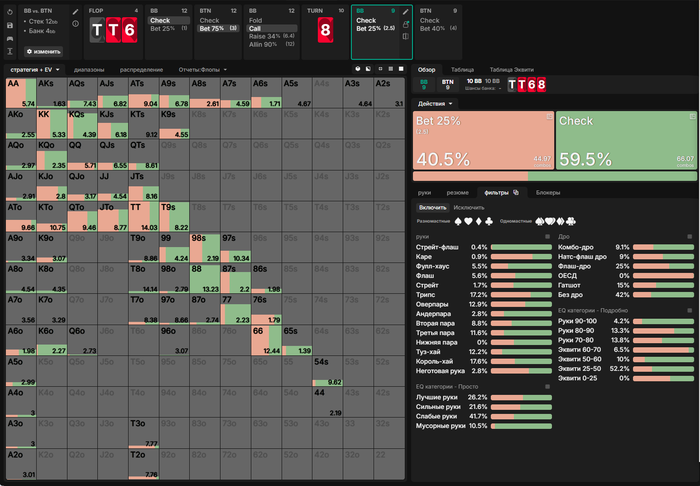Toggle square beside EQ категории - Просто
Viewport: 700px width, 486px height.
[x=548, y=386]
